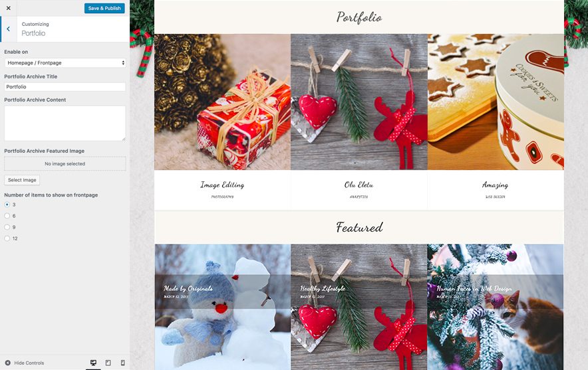Switch to desktop preview icon
This screenshot has width=588, height=370.
click(93, 363)
